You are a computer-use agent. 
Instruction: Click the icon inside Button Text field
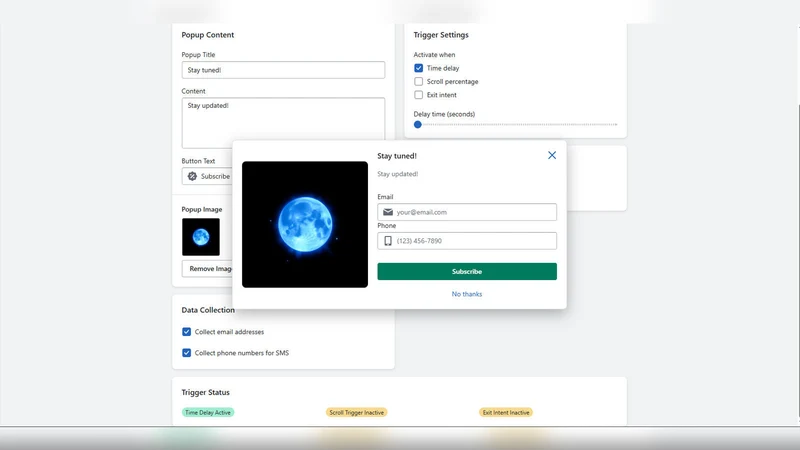[x=192, y=176]
